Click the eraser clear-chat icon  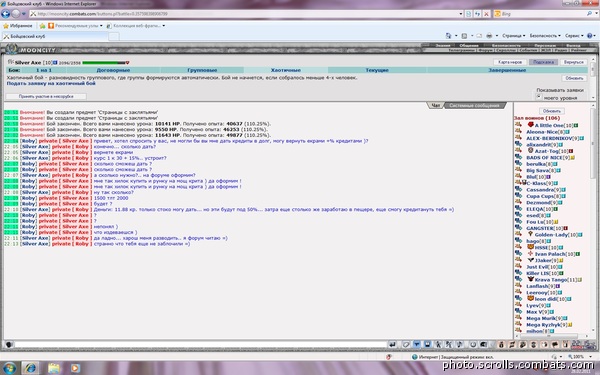(x=406, y=344)
